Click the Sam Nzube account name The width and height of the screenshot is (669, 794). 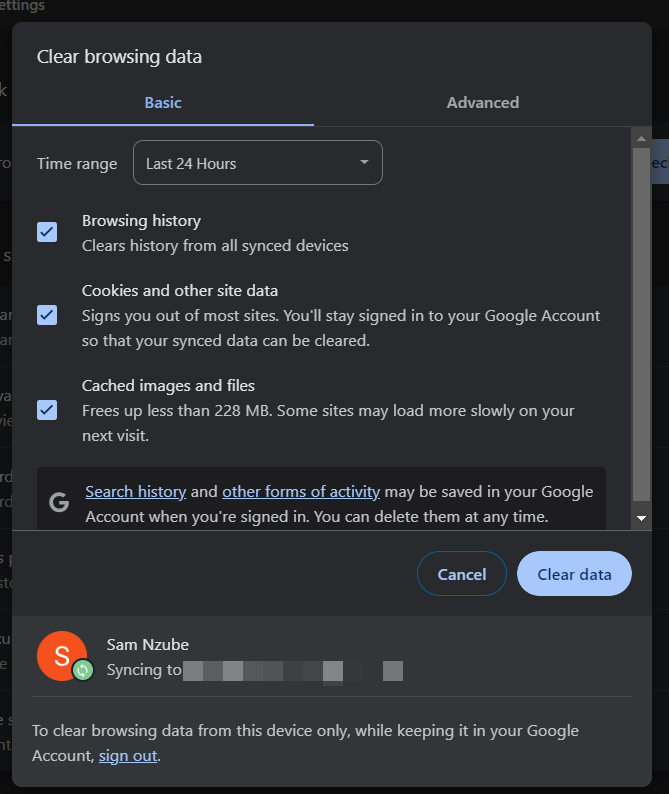147,644
